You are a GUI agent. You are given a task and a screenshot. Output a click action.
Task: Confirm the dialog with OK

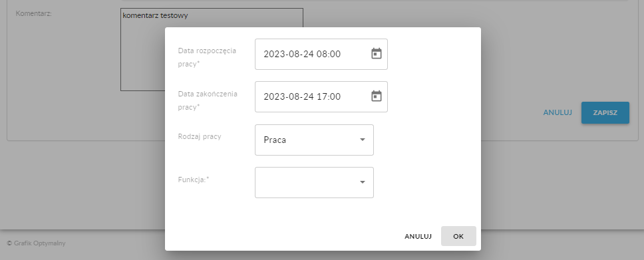(x=458, y=236)
